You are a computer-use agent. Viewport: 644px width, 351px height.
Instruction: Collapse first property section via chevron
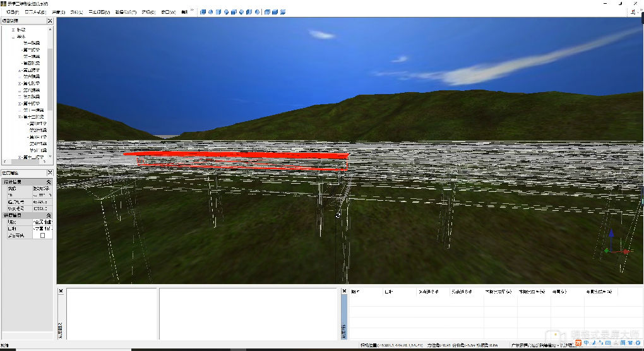49,182
